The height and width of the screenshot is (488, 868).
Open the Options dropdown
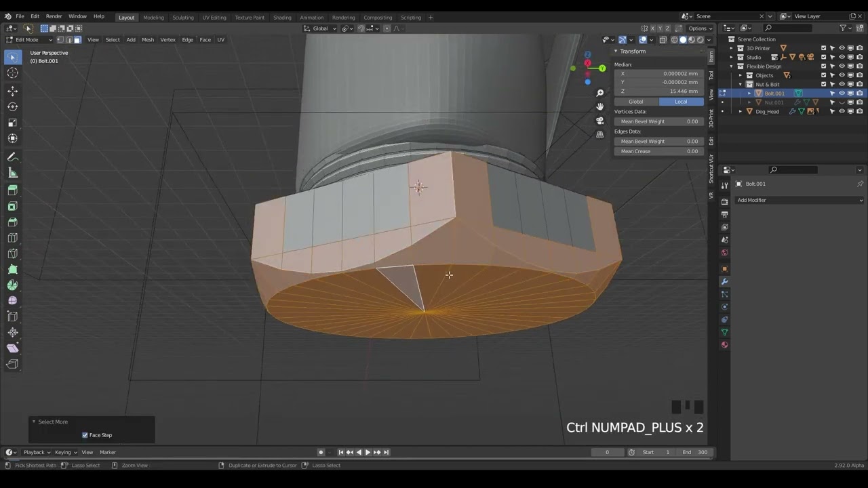click(x=701, y=28)
